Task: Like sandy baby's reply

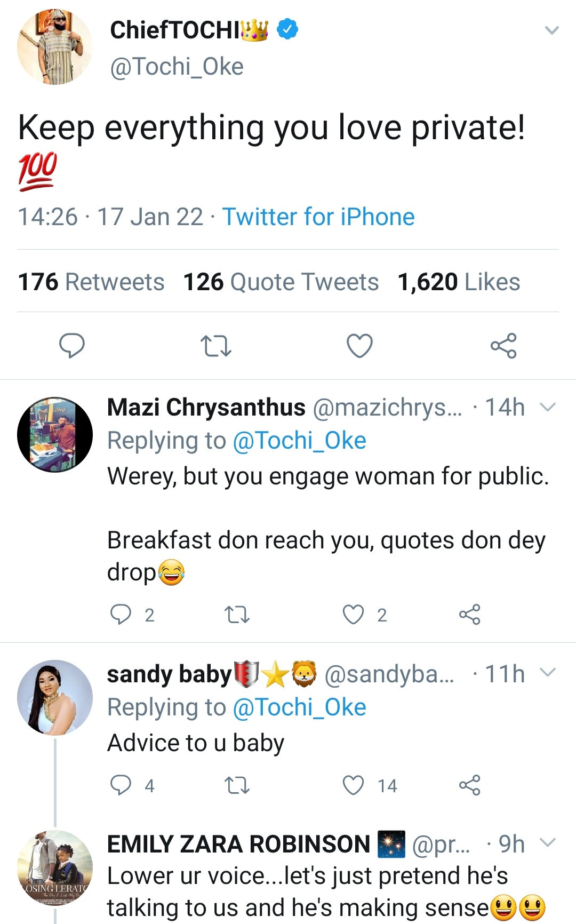Action: click(353, 785)
